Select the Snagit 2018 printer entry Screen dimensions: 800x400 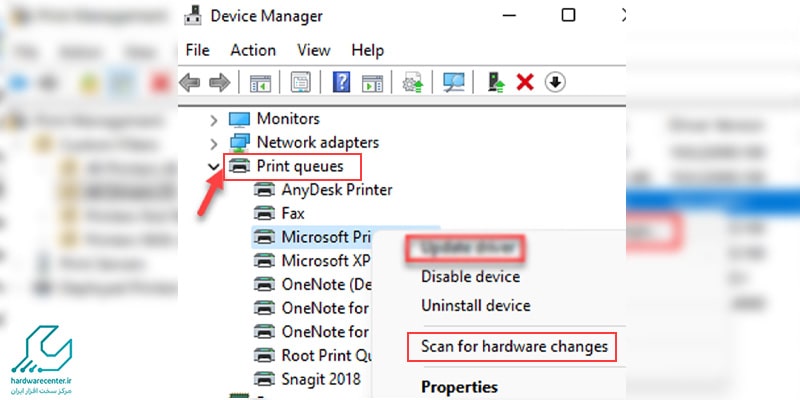pos(321,379)
